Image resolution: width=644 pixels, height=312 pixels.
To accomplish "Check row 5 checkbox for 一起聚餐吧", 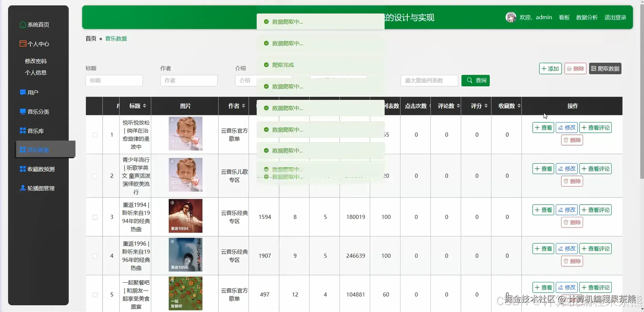I will 95,294.
